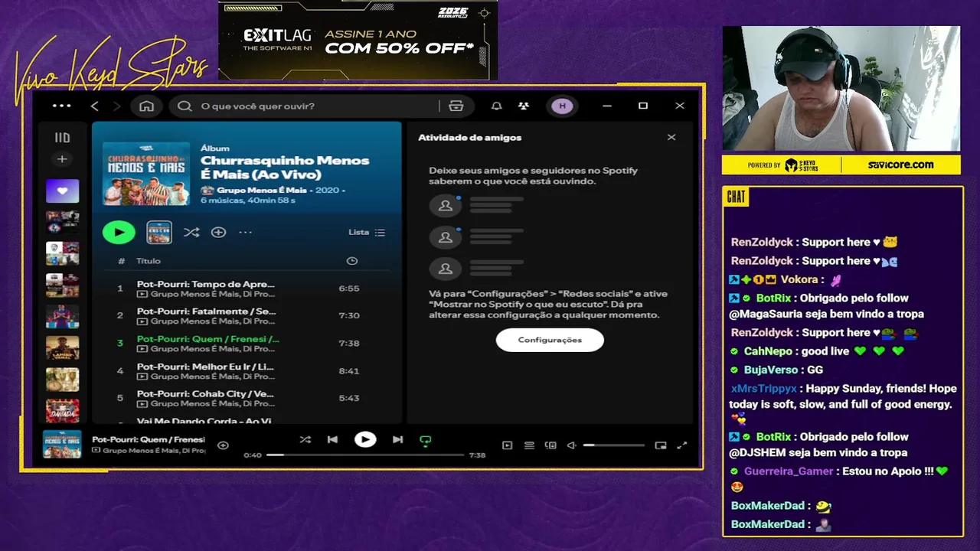Open notifications bell icon
This screenshot has width=980, height=551.
coord(497,106)
